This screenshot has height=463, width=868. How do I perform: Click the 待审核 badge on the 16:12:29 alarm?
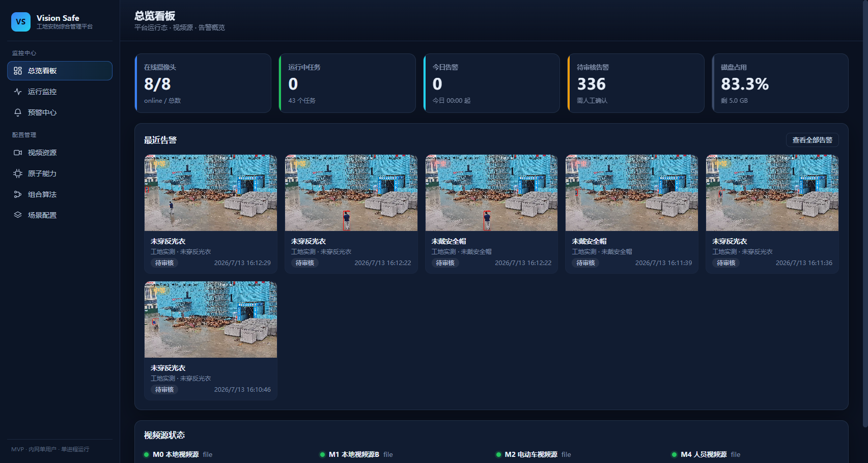coord(164,263)
